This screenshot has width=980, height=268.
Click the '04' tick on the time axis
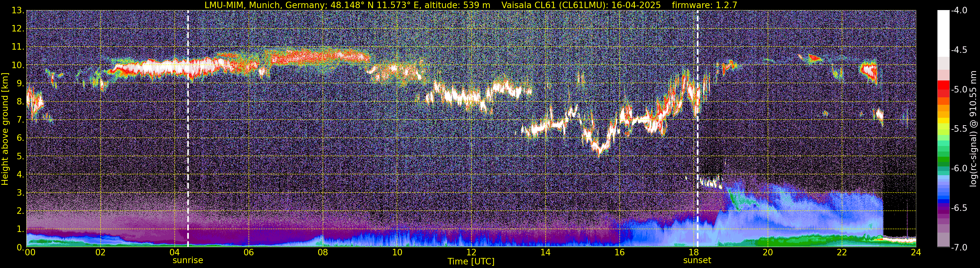tap(175, 252)
